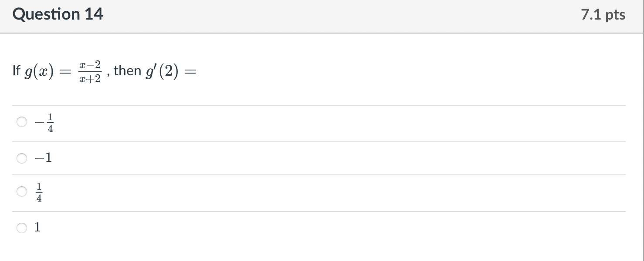Viewport: 644px width, 261px height.
Task: Mark the radio button for answer 1
Action: [22, 227]
